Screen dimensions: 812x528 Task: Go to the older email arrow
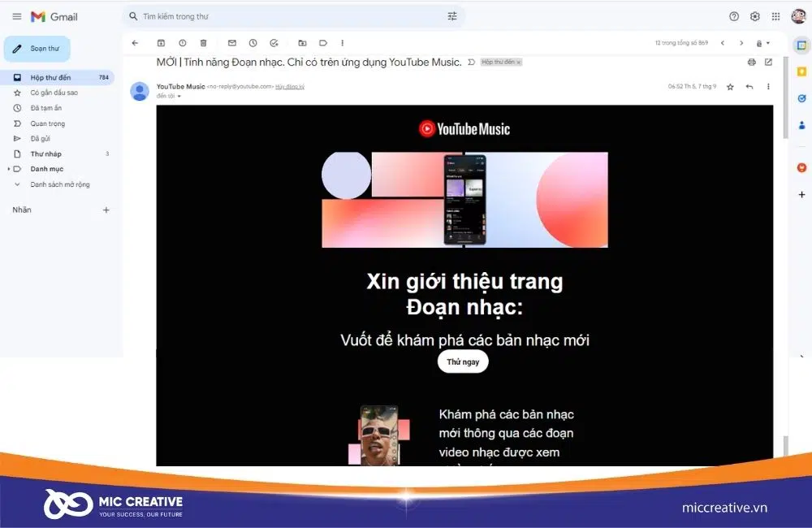(741, 43)
